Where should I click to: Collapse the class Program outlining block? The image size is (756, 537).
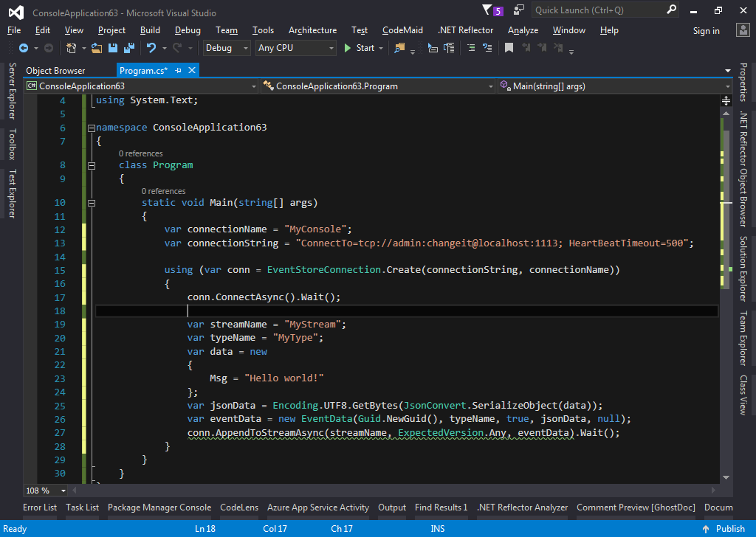click(91, 166)
